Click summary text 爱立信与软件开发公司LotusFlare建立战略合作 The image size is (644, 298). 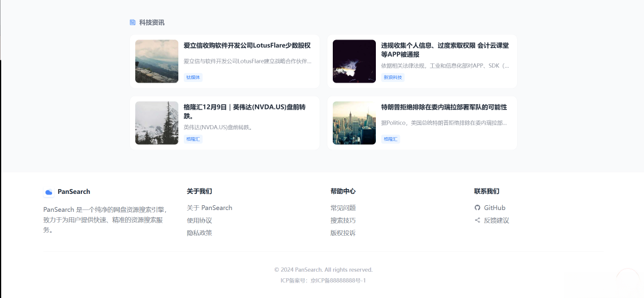[248, 61]
